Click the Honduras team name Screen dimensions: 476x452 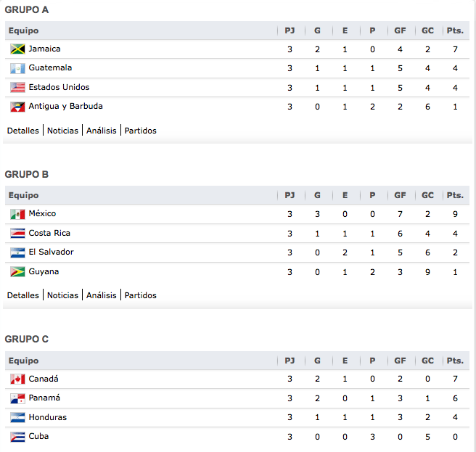tap(48, 417)
